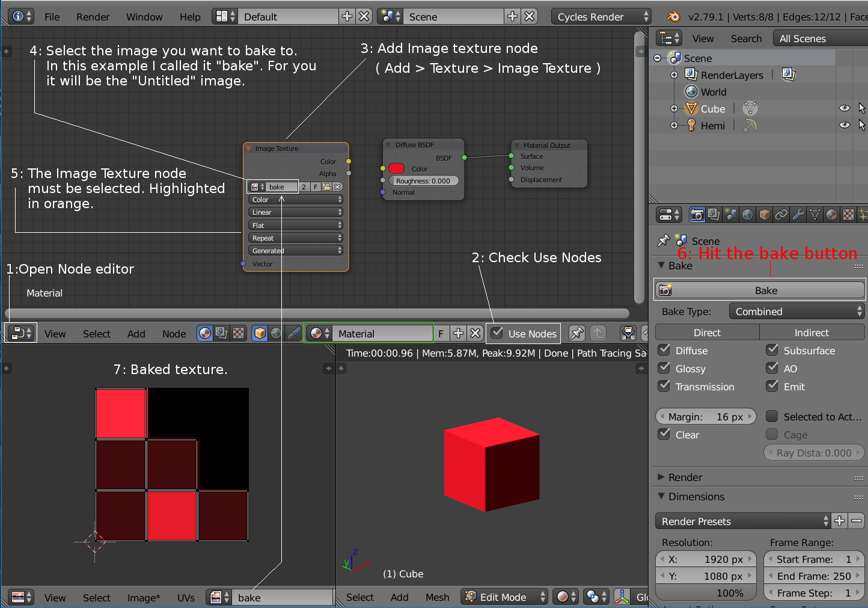Image resolution: width=868 pixels, height=608 pixels.
Task: Open the Help menu
Action: (190, 17)
